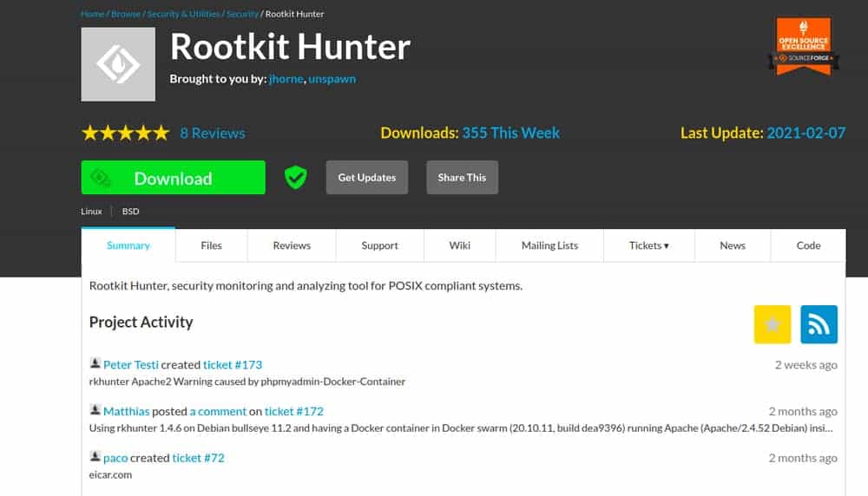Open the News tab
868x496 pixels.
coord(733,245)
